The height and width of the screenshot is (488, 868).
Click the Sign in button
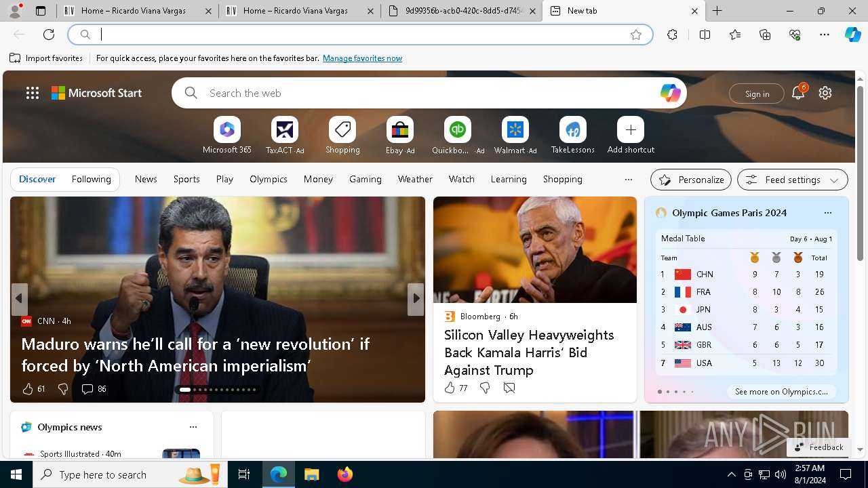(x=757, y=94)
